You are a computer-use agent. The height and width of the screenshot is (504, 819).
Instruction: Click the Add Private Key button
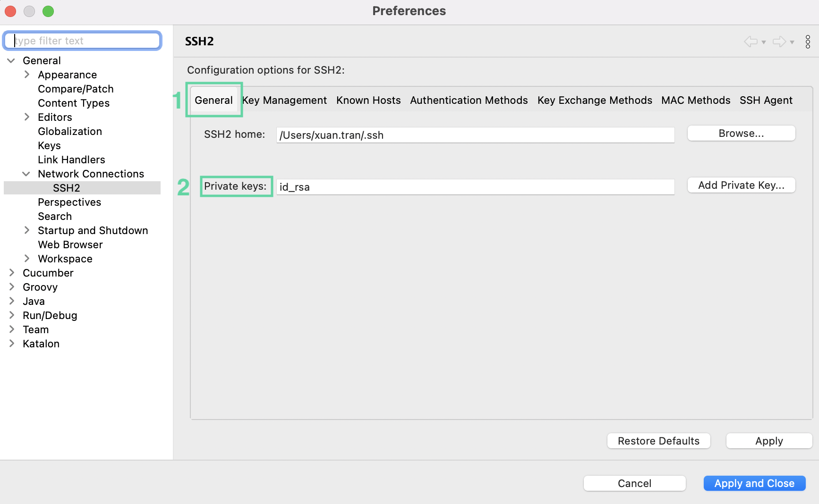click(x=741, y=185)
